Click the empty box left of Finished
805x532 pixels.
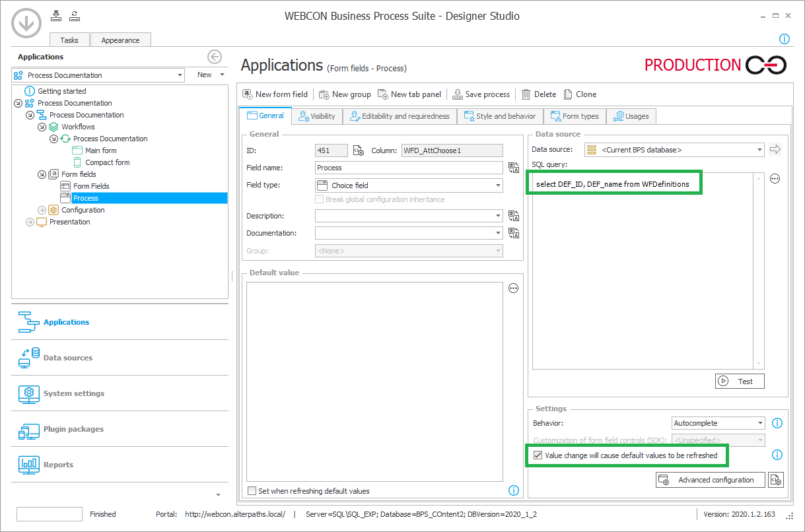49,514
